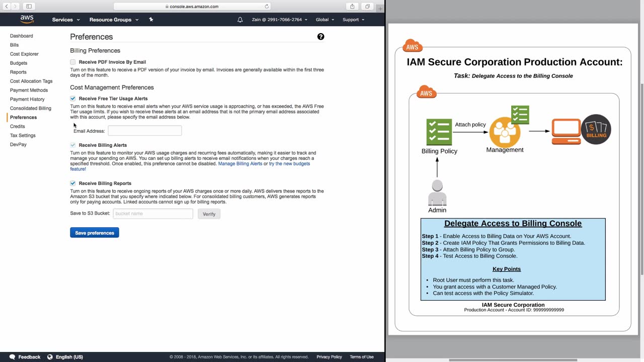Reload the page from the address bar

click(267, 7)
